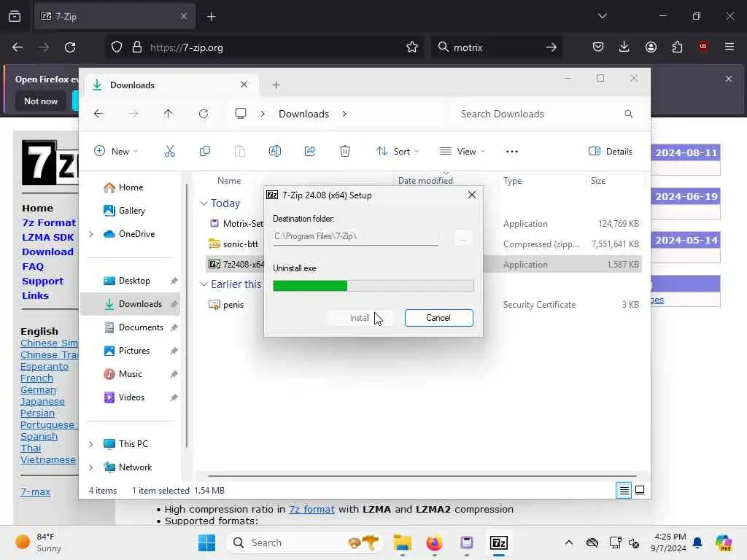Click the Delete trash icon in Explorer toolbar
Image resolution: width=747 pixels, height=560 pixels.
pos(345,152)
